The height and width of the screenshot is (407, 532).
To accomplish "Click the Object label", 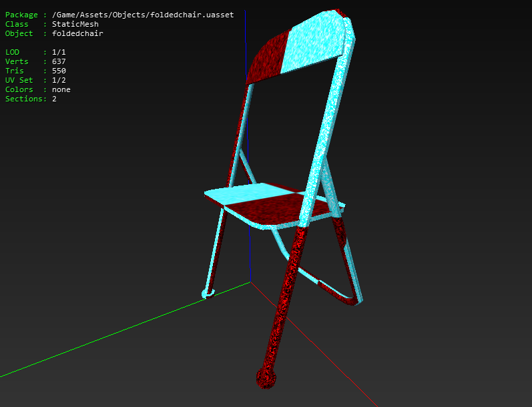I will 19,33.
